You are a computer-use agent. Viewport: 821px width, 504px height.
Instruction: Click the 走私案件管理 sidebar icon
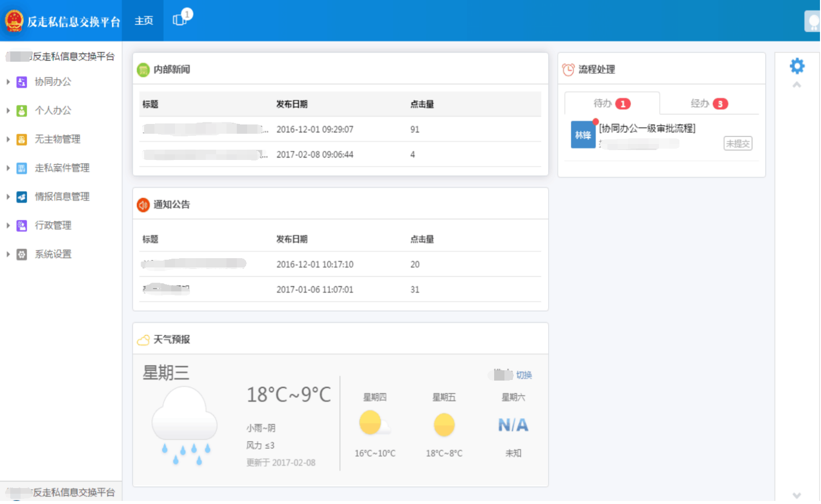[x=22, y=169]
